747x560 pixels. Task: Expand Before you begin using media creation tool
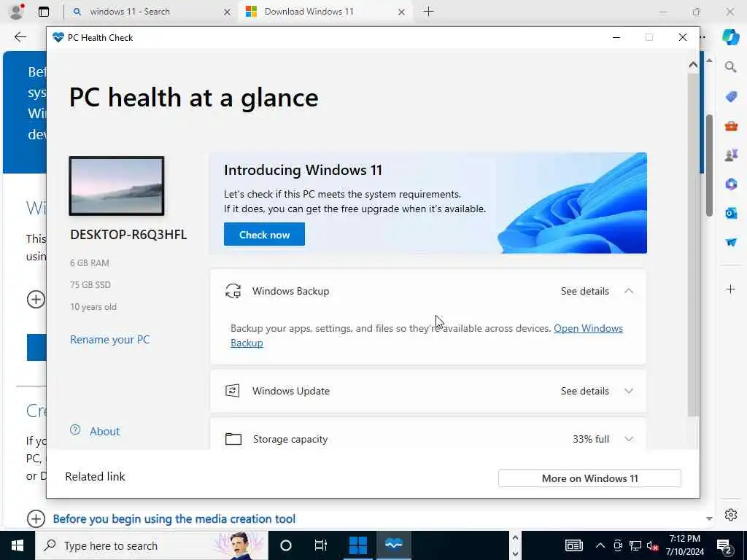[x=36, y=518]
